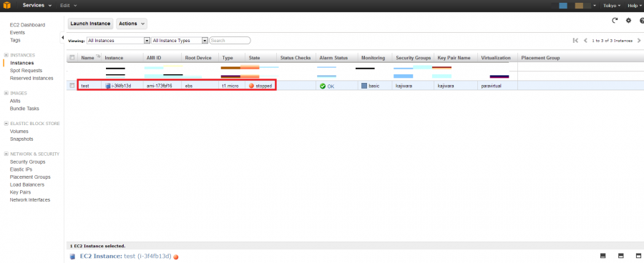The image size is (644, 263).
Task: Open the All Instances filter dropdown
Action: 118,41
